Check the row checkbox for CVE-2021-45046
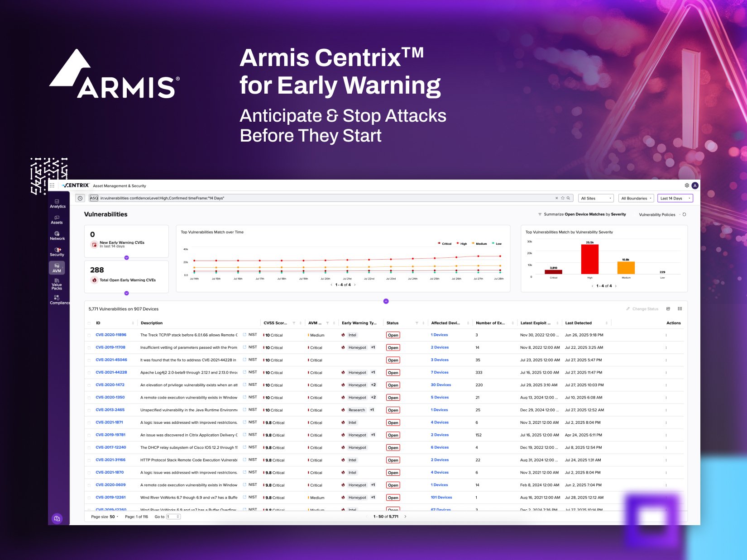This screenshot has height=560, width=747. (x=89, y=360)
